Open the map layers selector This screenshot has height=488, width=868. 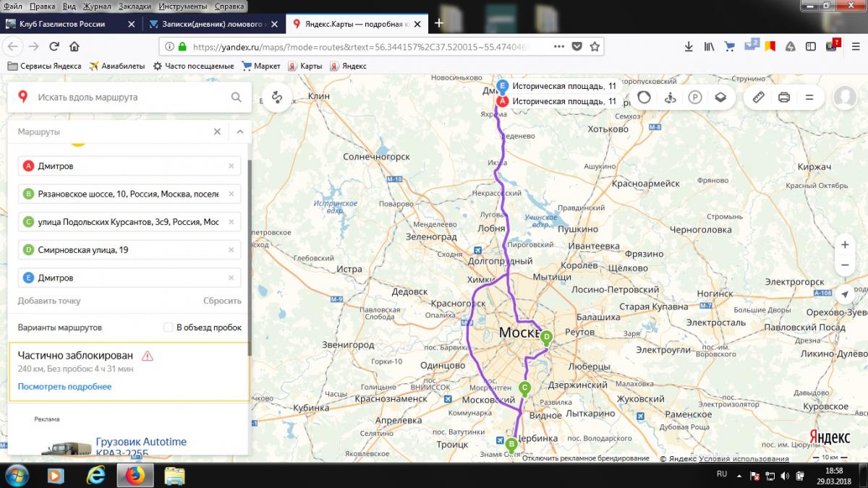pos(720,97)
